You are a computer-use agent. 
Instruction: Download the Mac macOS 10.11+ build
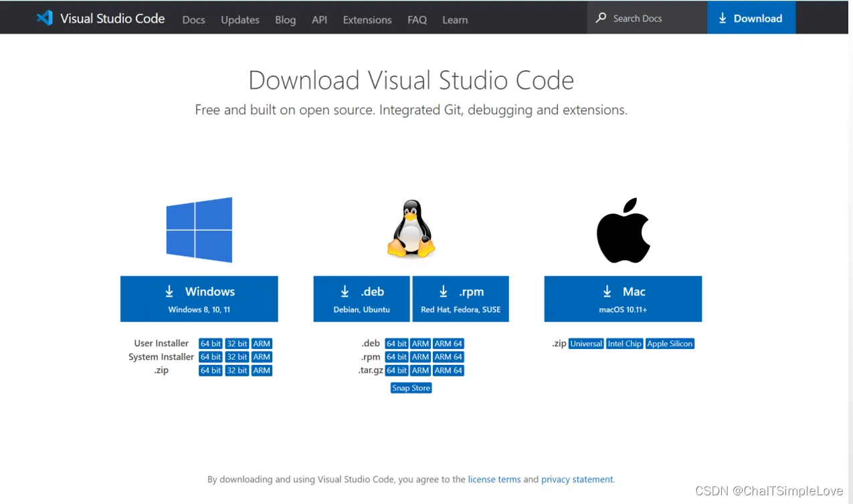(x=623, y=299)
